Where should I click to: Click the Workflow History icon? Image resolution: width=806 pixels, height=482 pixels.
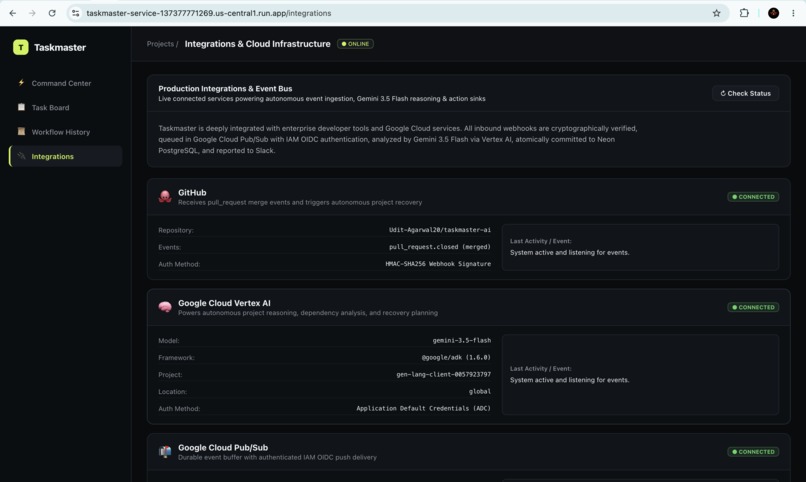coord(21,132)
